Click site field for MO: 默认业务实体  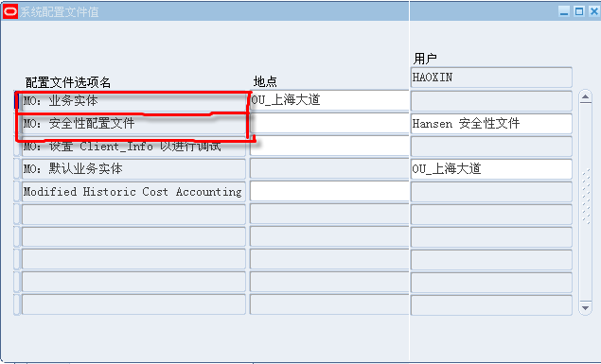[329, 169]
